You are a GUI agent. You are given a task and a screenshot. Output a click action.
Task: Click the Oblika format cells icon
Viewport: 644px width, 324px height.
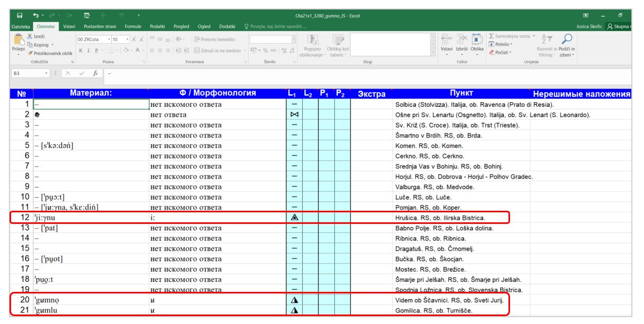(x=477, y=45)
